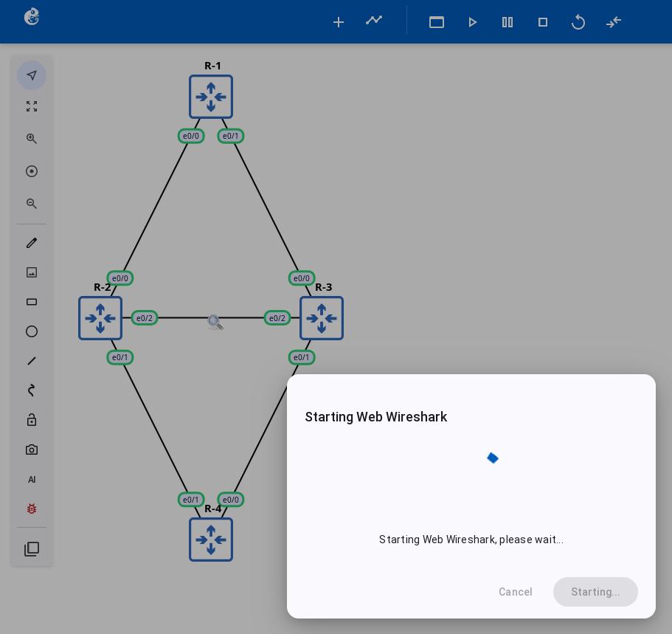Cancel the Web Wireshark startup dialog
672x634 pixels.
tap(515, 592)
